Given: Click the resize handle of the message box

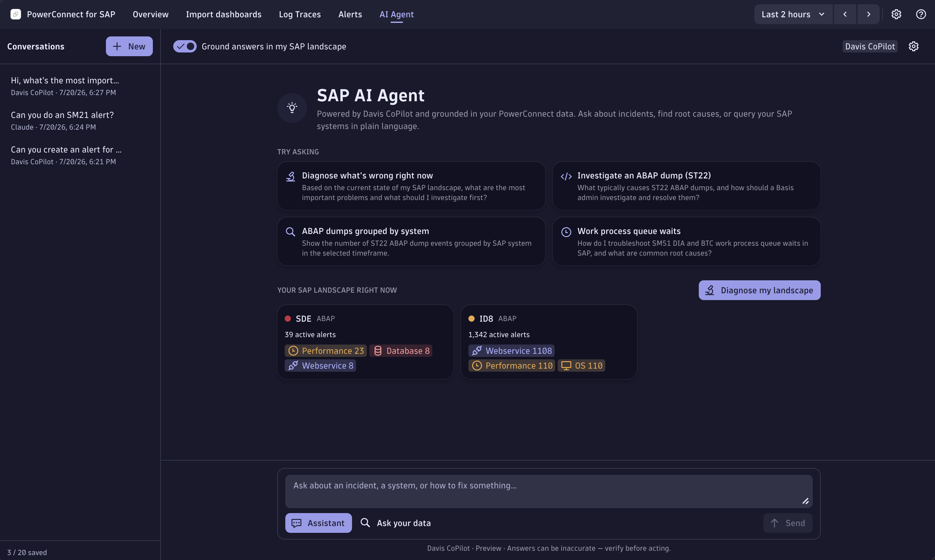Looking at the screenshot, I should coord(805,501).
